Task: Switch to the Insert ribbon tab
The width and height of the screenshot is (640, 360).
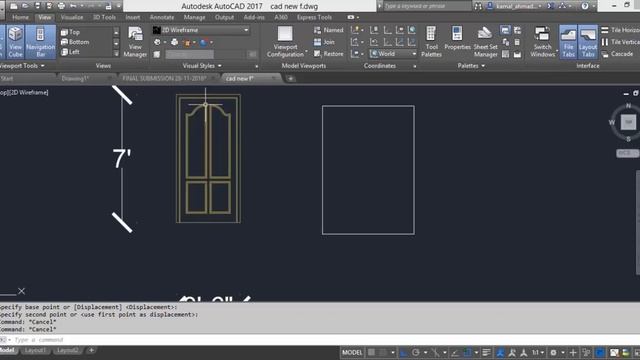Action: tap(133, 18)
